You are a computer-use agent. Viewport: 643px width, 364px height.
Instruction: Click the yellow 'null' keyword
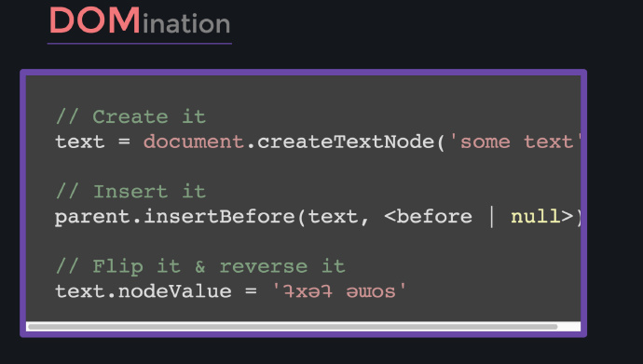click(535, 217)
